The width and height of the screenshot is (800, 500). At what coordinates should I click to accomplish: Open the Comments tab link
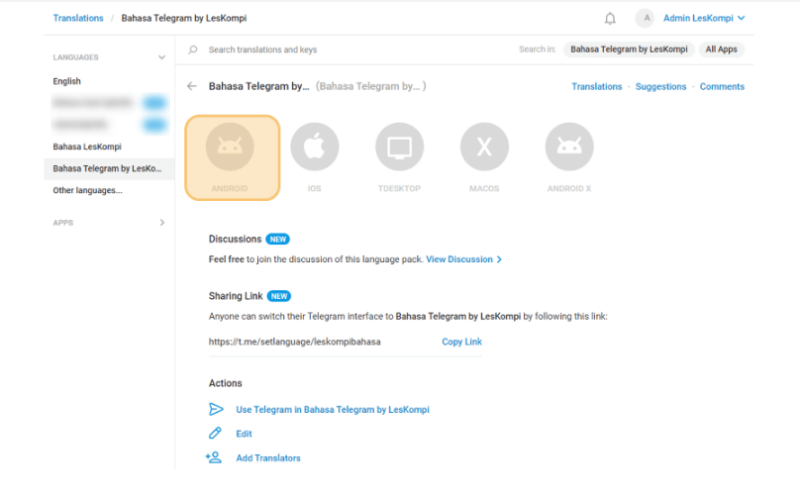tap(722, 87)
